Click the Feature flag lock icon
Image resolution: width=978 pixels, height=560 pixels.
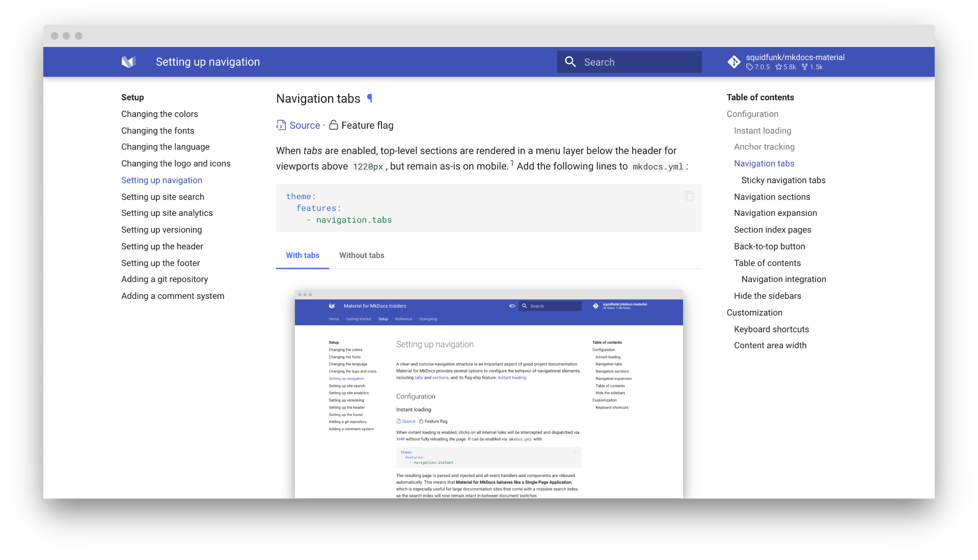(x=334, y=125)
